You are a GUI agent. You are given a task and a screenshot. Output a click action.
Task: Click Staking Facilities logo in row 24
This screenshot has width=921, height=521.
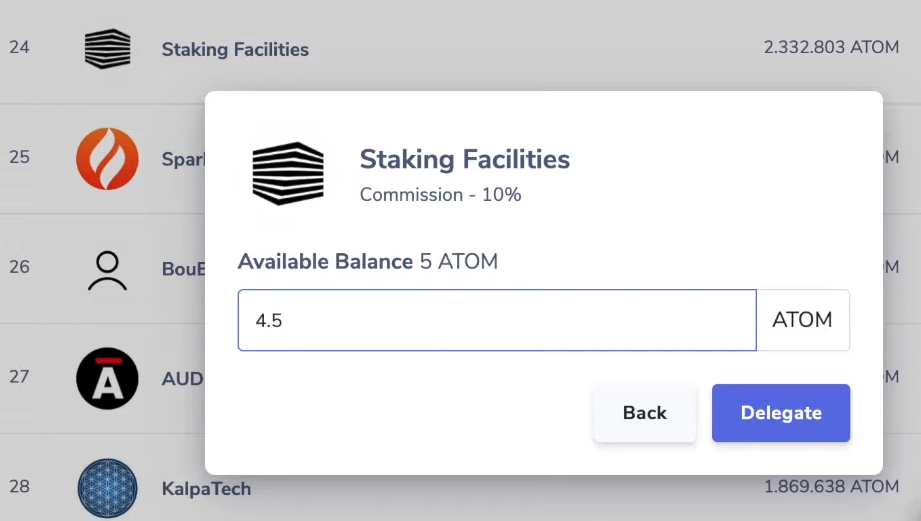pos(107,48)
